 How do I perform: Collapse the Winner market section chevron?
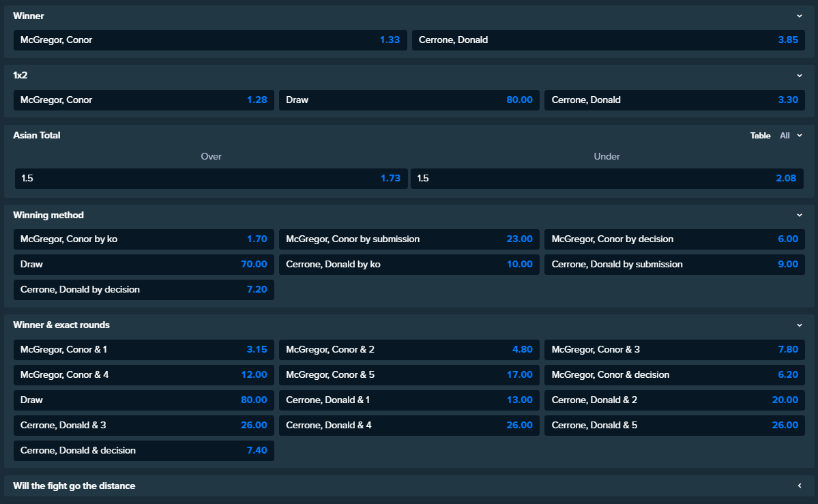click(799, 16)
